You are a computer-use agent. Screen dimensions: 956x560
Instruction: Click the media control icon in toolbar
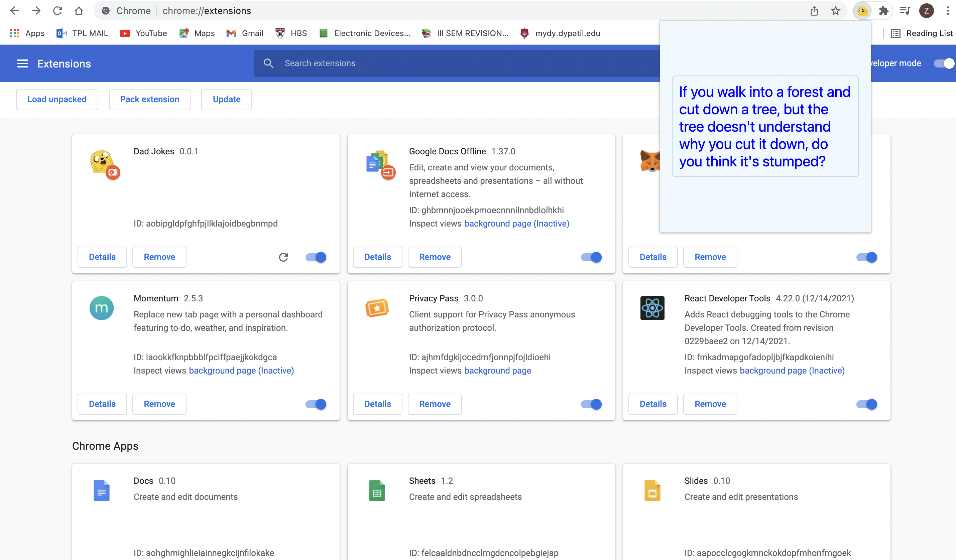tap(905, 11)
